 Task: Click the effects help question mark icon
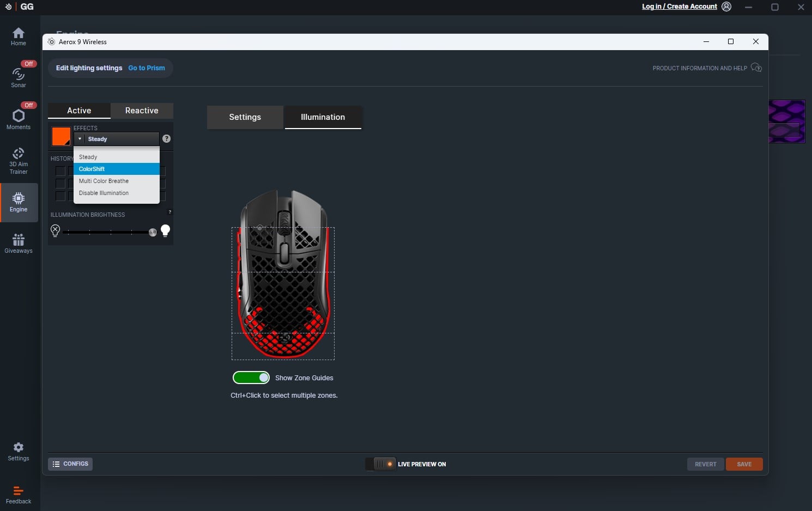[167, 139]
